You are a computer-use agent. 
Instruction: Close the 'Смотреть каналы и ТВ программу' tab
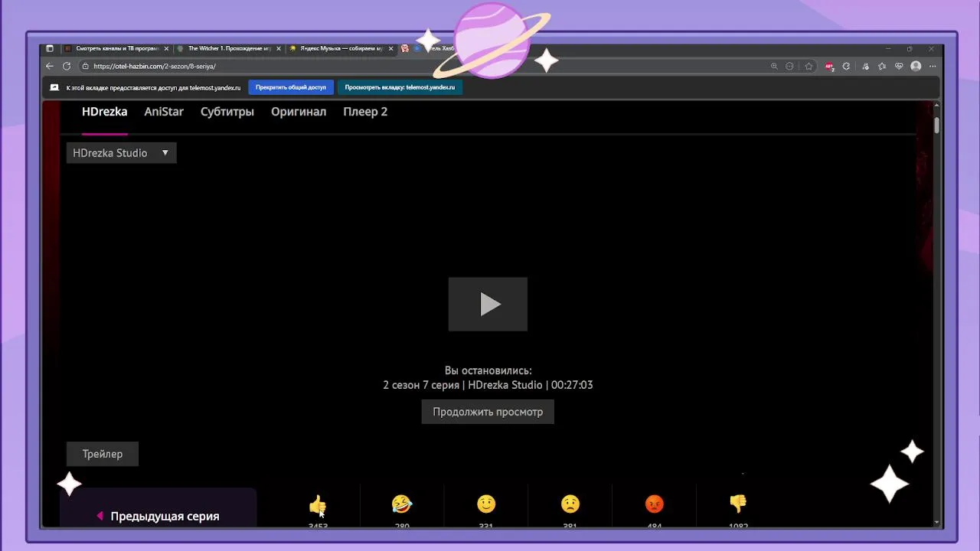pos(166,48)
